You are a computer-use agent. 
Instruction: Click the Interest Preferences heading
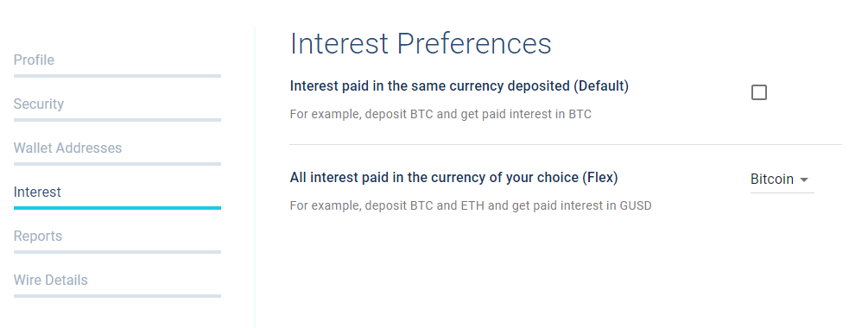[x=421, y=44]
